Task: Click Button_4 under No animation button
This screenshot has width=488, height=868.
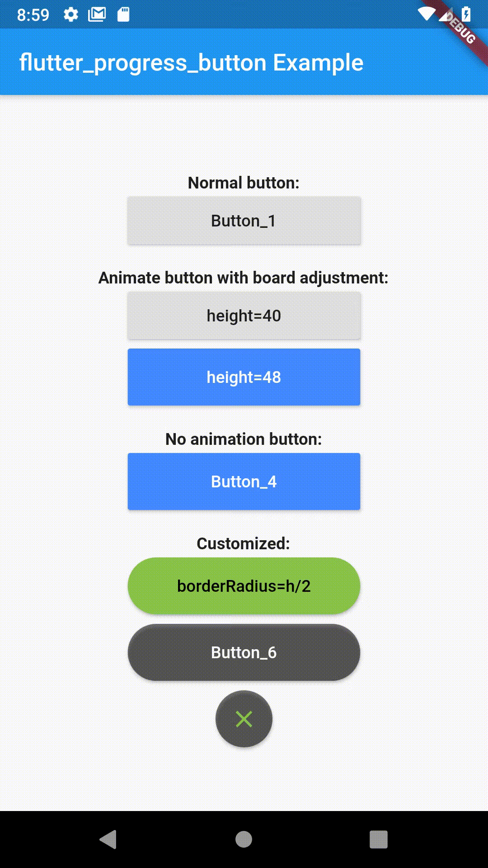Action: [244, 481]
